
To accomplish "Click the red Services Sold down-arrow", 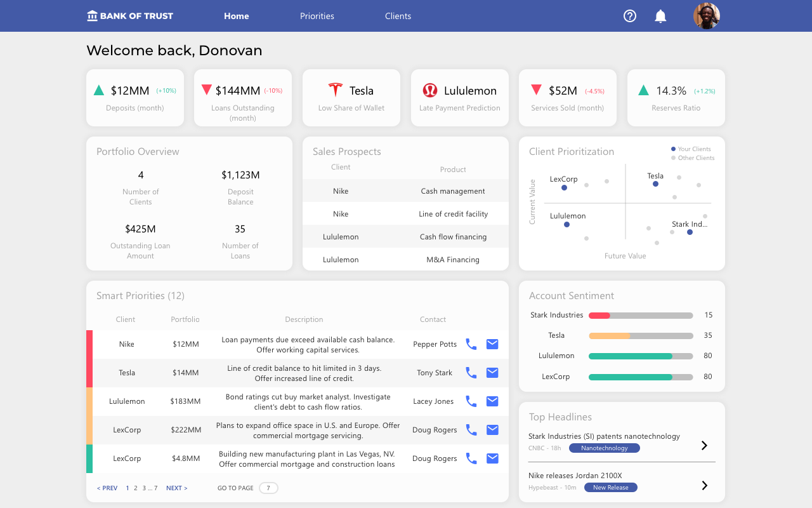I will (536, 90).
